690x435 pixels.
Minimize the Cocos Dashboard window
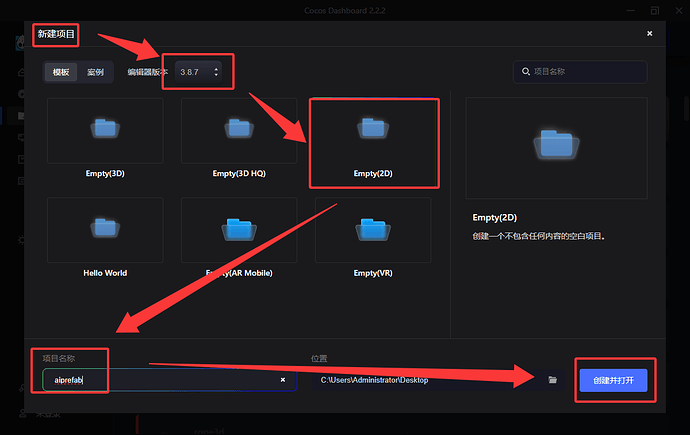[x=631, y=11]
